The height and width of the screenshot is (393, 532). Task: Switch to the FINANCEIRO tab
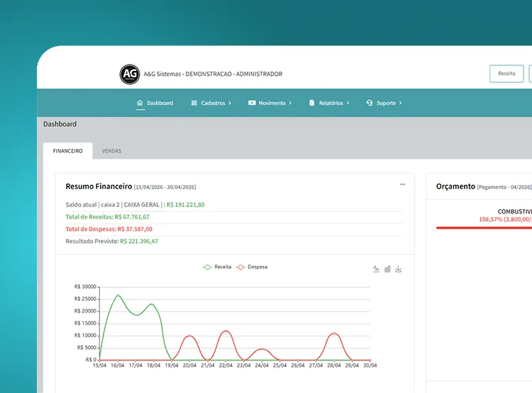click(68, 150)
